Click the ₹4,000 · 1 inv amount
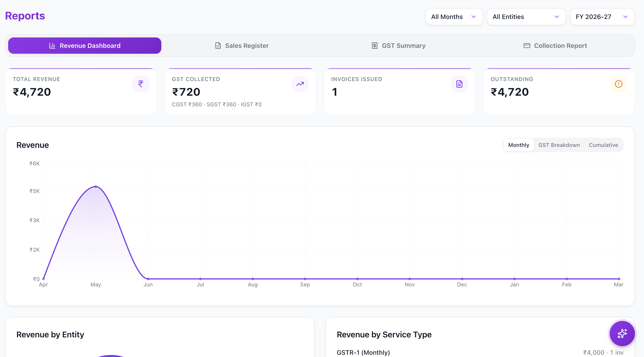 [603, 352]
